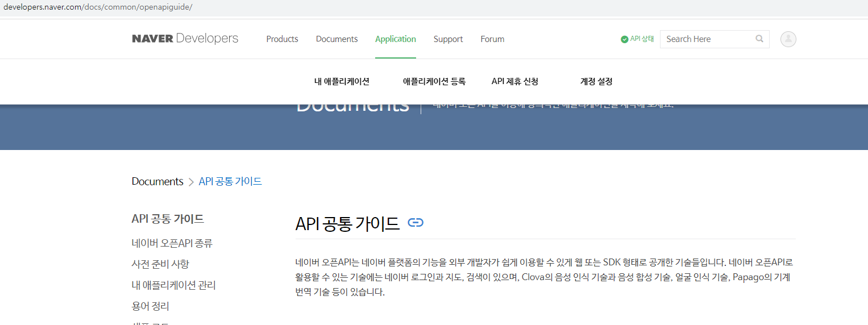This screenshot has height=325, width=868.
Task: Open 사전 준비 사항 sidebar link
Action: point(160,264)
